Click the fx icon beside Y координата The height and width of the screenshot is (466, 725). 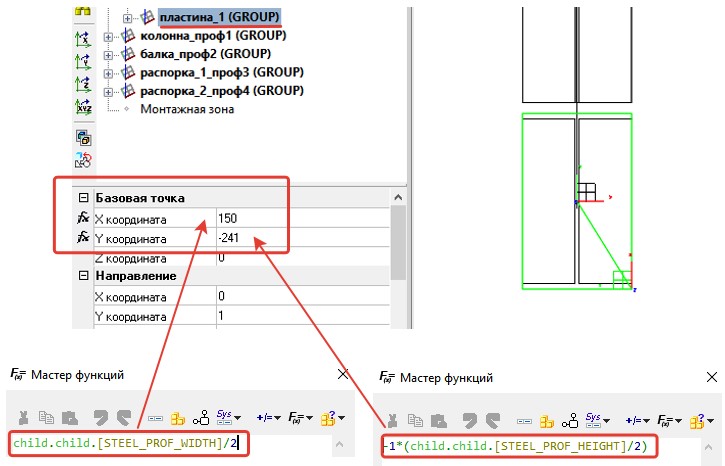[x=83, y=238]
